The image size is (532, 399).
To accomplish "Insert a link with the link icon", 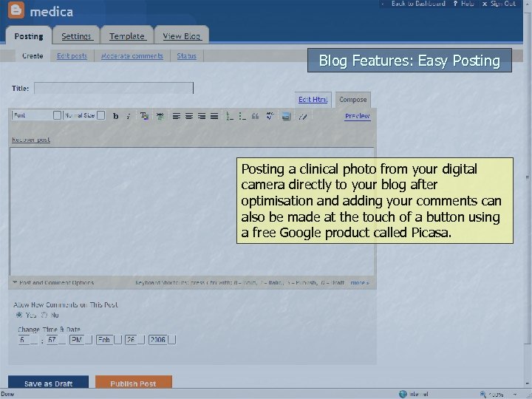I will pyautogui.click(x=160, y=116).
